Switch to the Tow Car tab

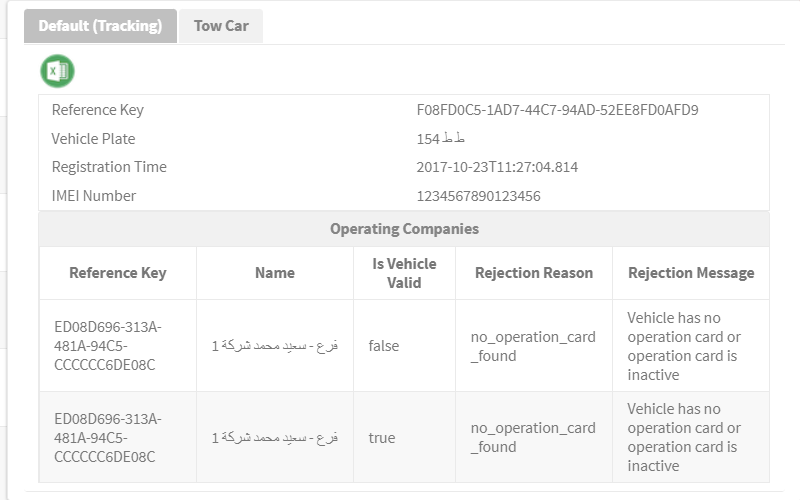(221, 26)
